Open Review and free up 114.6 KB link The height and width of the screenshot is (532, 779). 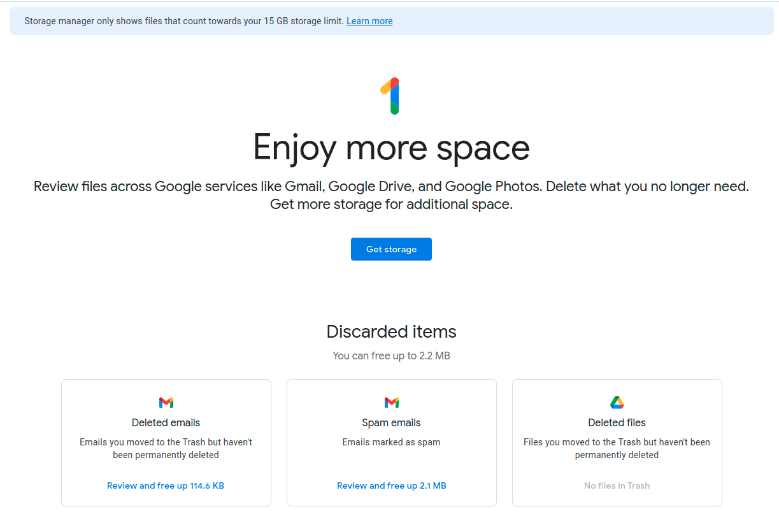point(166,485)
